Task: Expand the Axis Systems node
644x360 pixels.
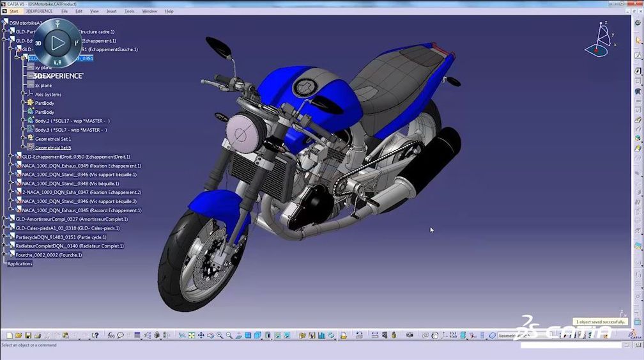Action: pyautogui.click(x=24, y=94)
